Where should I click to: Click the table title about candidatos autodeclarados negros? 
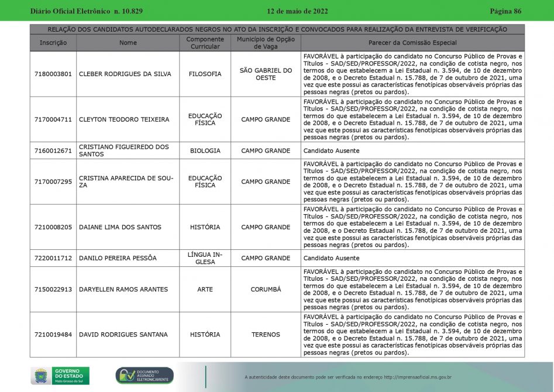point(277,29)
